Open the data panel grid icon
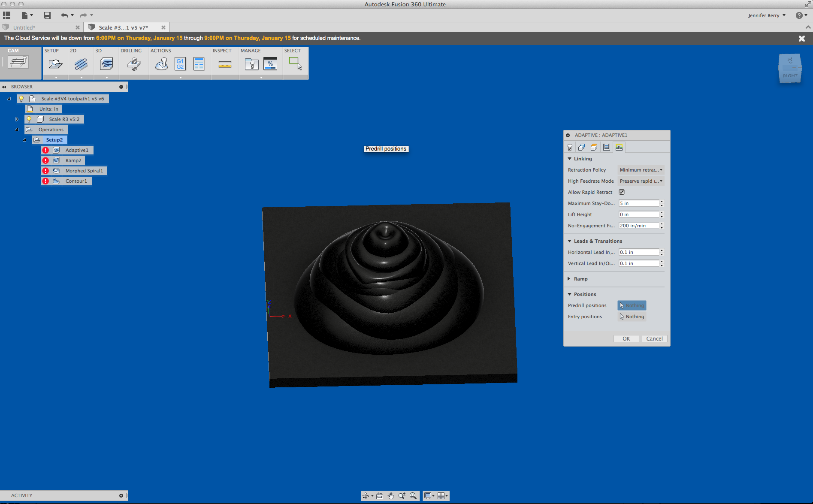Image resolution: width=813 pixels, height=504 pixels. coord(6,15)
